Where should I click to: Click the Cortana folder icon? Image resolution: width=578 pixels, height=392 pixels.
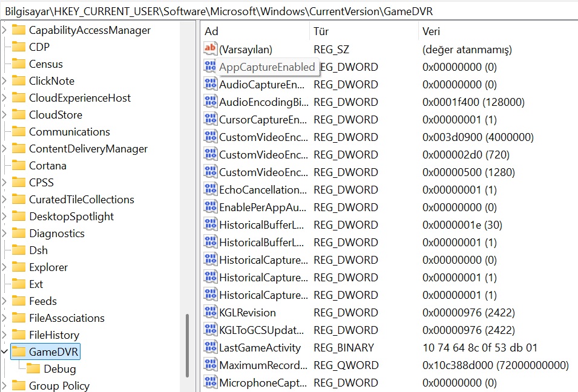pos(19,165)
